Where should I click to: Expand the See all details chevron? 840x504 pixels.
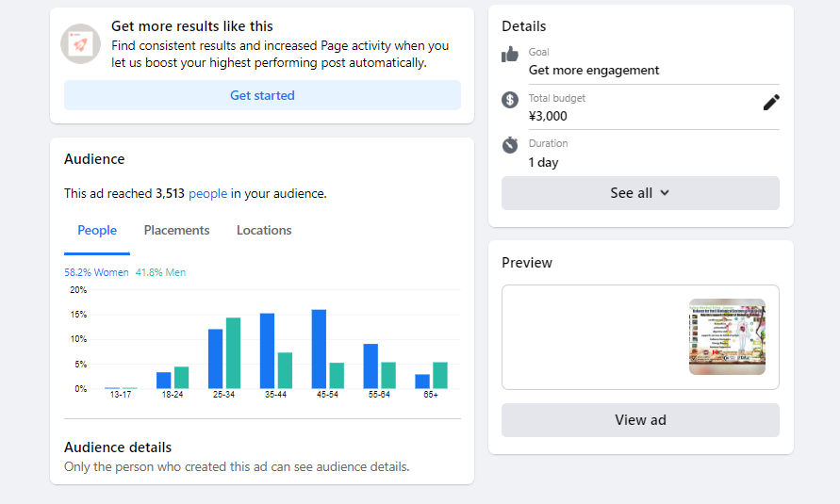pos(665,193)
